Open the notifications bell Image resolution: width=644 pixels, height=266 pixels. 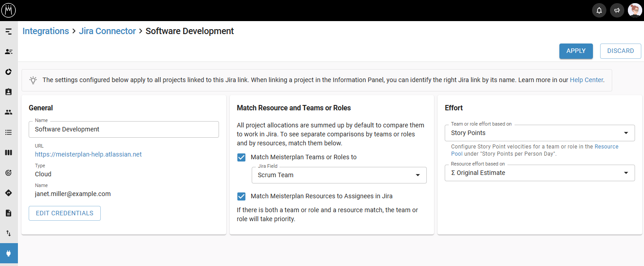pos(599,10)
